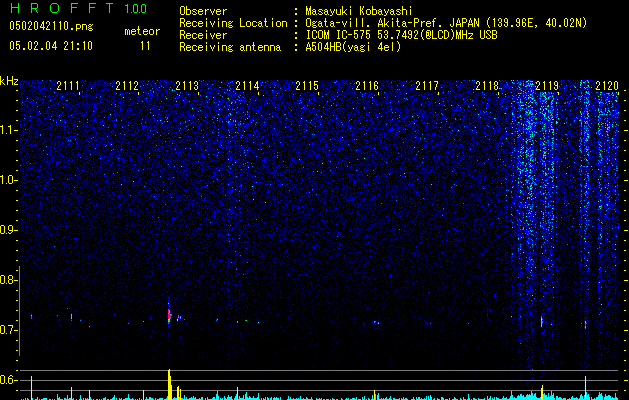This screenshot has height=400, width=629.
Task: Click the 'Receiving Location' label
Action: click(x=233, y=23)
